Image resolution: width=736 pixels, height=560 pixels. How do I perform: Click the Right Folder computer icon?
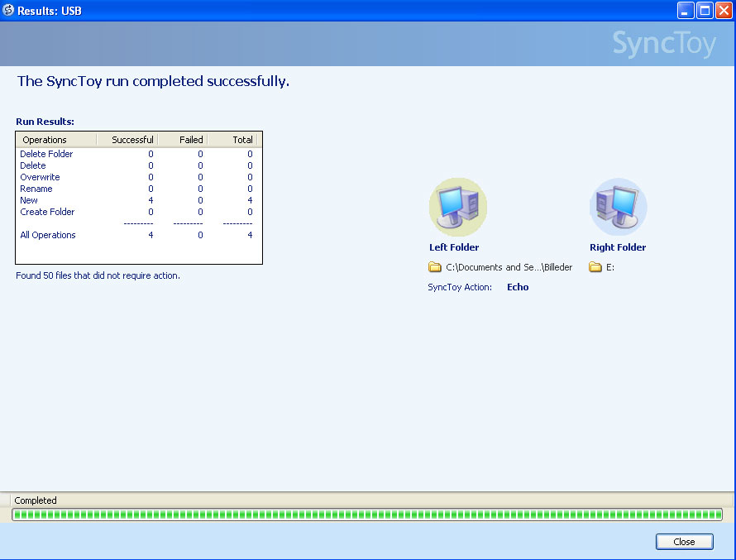[618, 207]
